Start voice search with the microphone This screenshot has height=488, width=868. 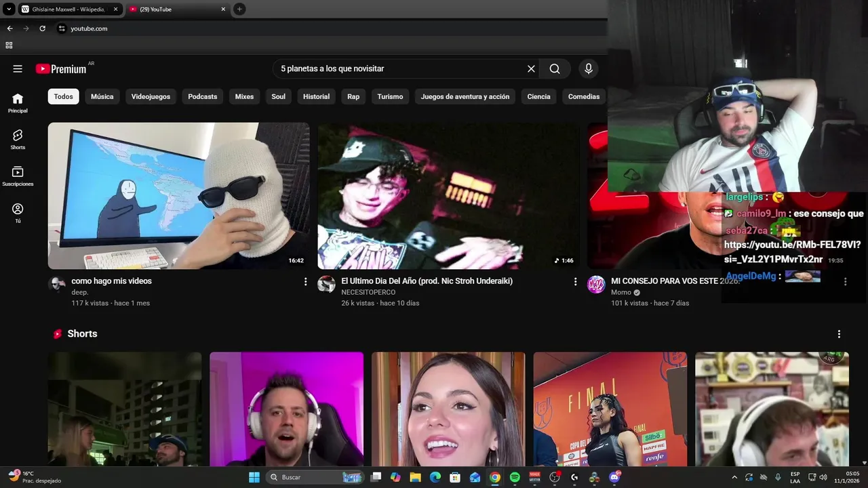point(589,68)
